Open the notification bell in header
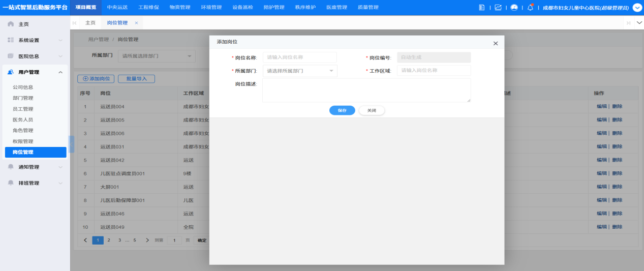The height and width of the screenshot is (271, 644). [x=530, y=8]
